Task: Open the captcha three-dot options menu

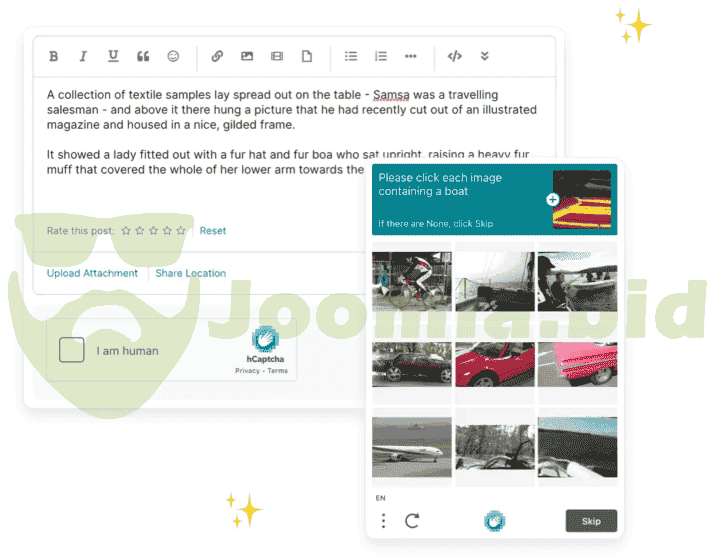Action: coord(384,521)
